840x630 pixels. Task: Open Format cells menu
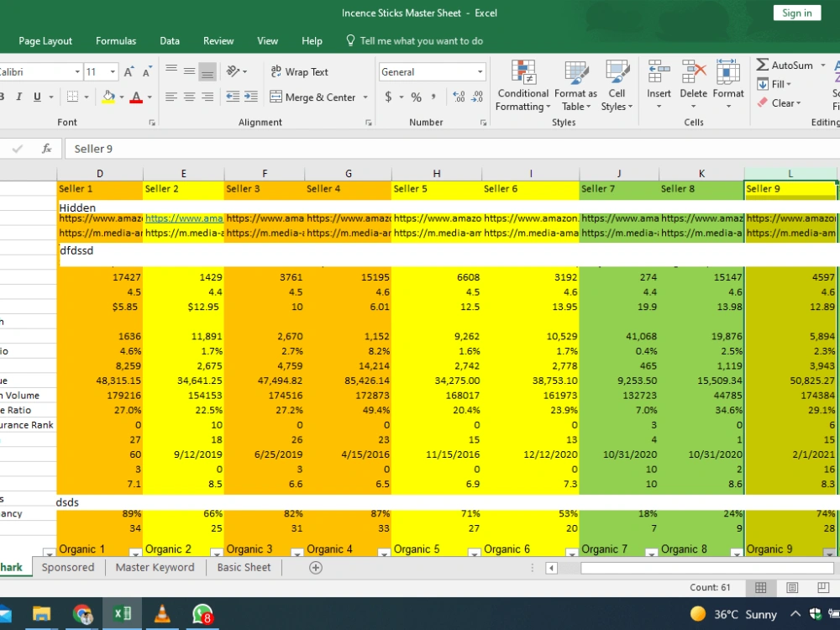(728, 85)
